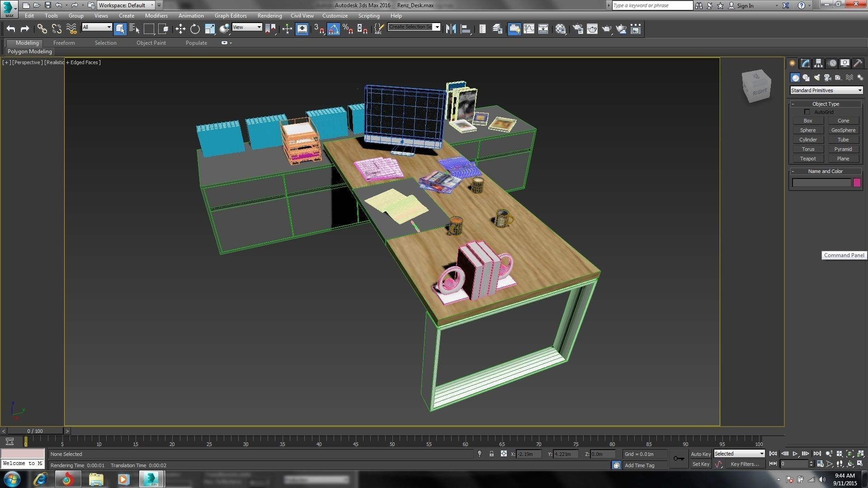Click the Mirror tool icon
868x488 pixels.
(x=451, y=29)
